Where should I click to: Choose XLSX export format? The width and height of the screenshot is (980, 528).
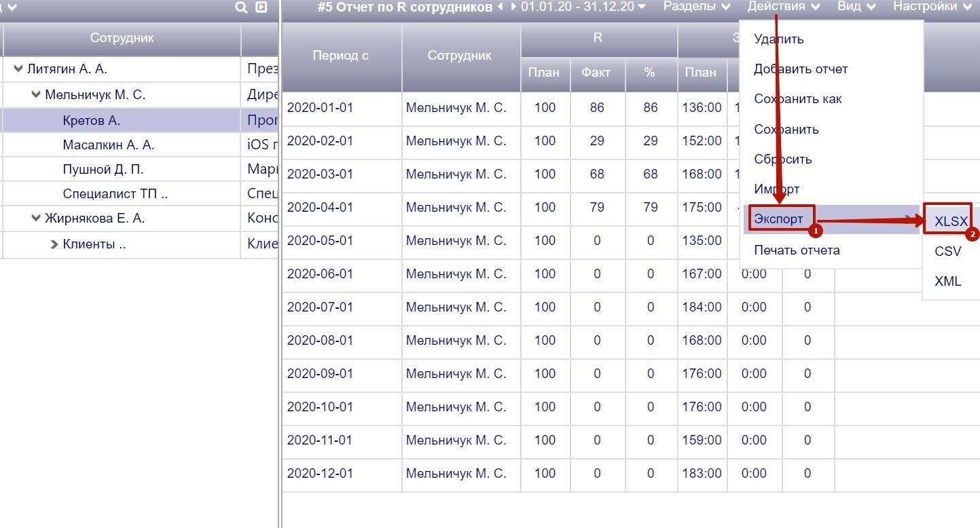pyautogui.click(x=950, y=221)
